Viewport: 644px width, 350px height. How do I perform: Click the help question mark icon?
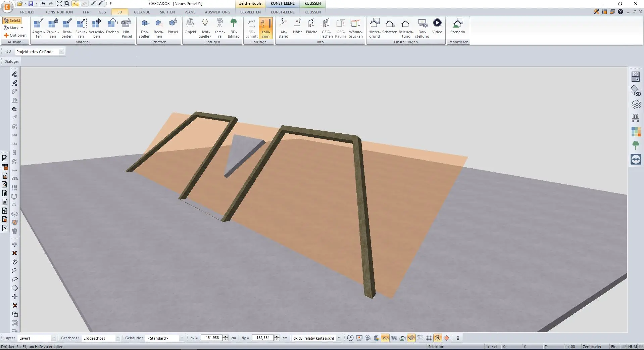(621, 12)
